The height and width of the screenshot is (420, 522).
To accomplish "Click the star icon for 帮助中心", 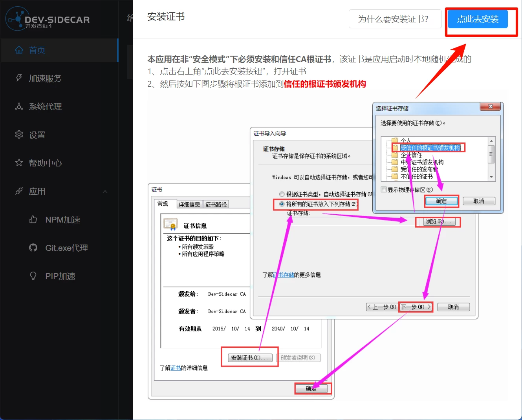I will (19, 163).
